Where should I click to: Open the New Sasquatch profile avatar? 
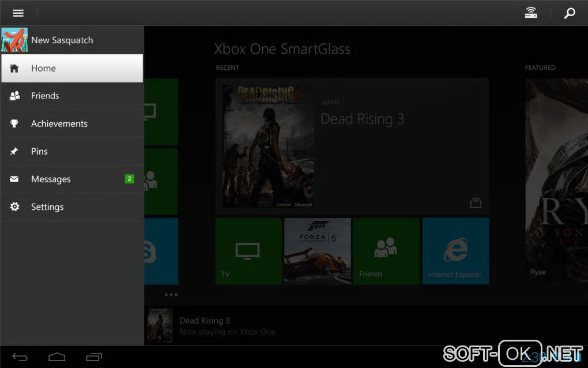pyautogui.click(x=14, y=40)
